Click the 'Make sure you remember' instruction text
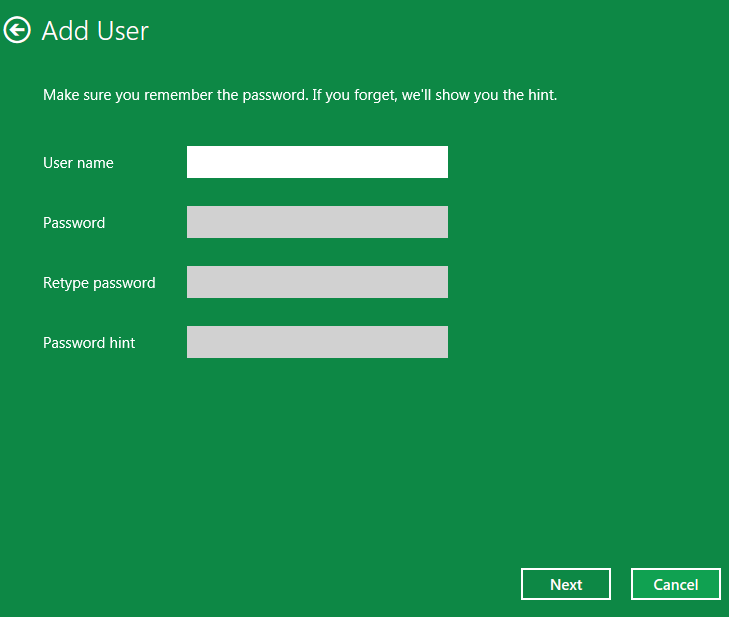The image size is (729, 617). (128, 95)
